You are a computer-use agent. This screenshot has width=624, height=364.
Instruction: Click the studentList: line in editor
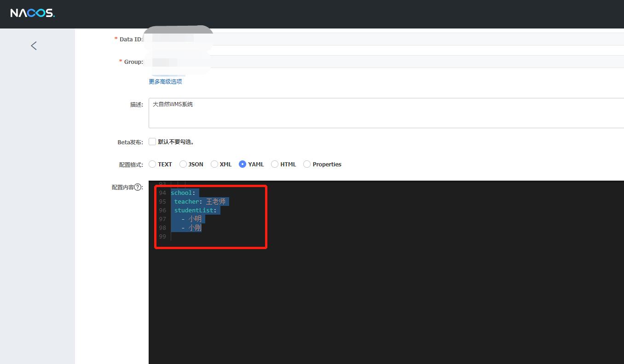click(195, 210)
